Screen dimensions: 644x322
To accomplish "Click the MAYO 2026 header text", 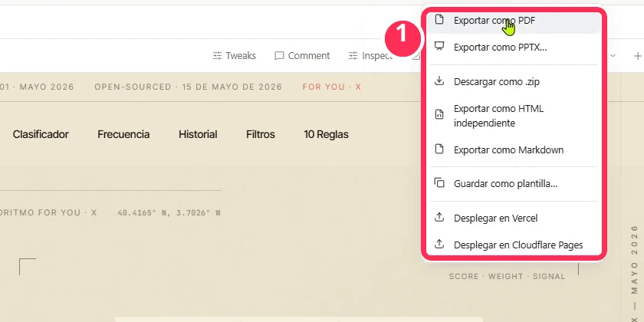I will pos(47,87).
